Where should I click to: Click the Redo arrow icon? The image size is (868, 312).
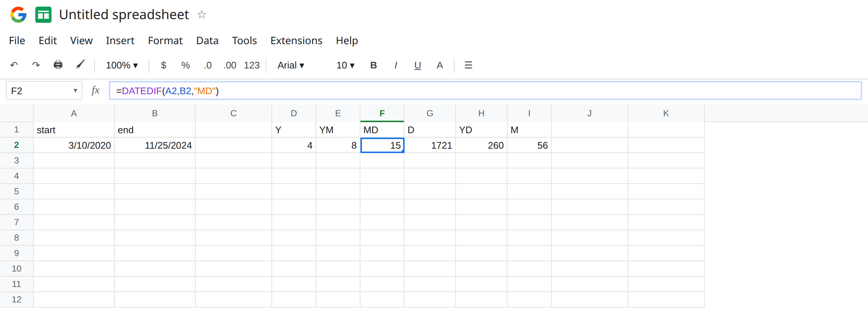pyautogui.click(x=36, y=65)
